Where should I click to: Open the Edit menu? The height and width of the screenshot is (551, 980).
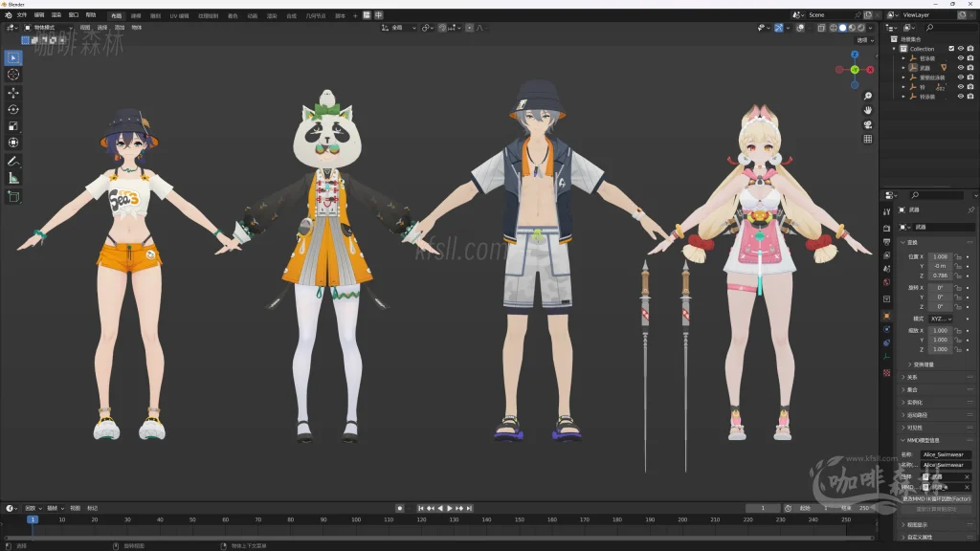pos(39,15)
